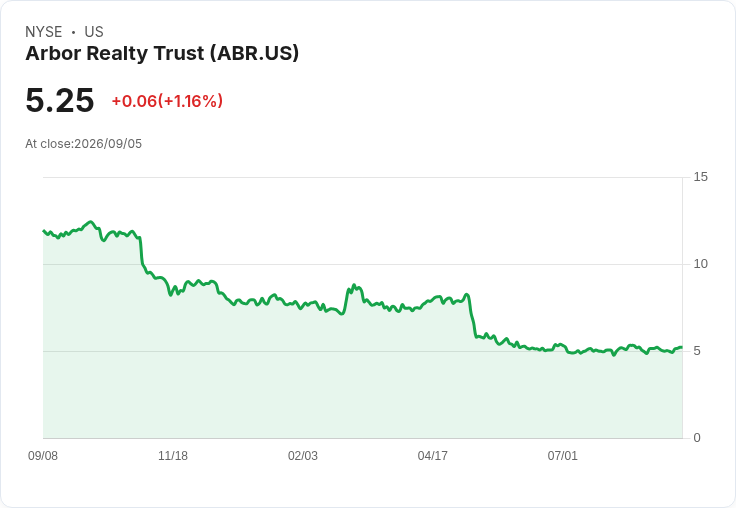Click the price line peak near 12.5
This screenshot has width=736, height=508.
pos(90,222)
